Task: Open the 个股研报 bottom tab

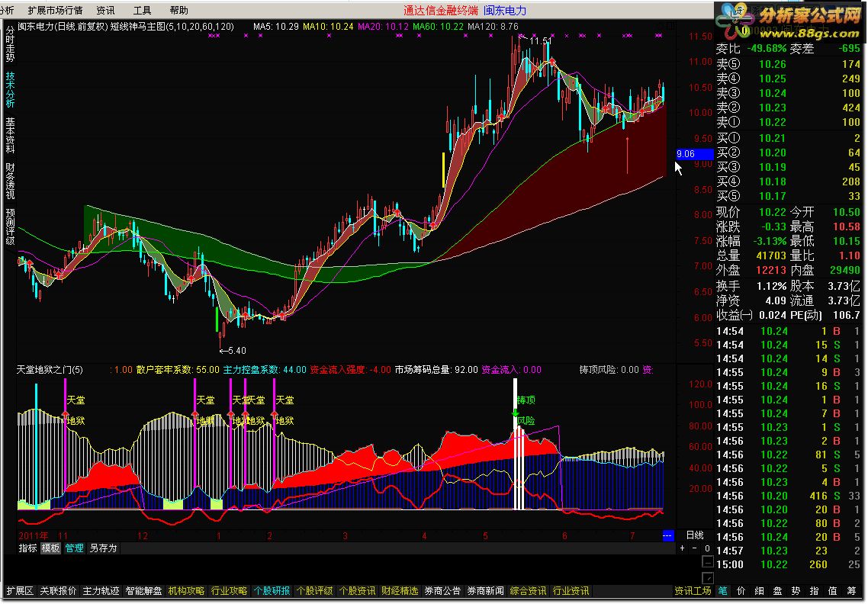Action: tap(272, 591)
